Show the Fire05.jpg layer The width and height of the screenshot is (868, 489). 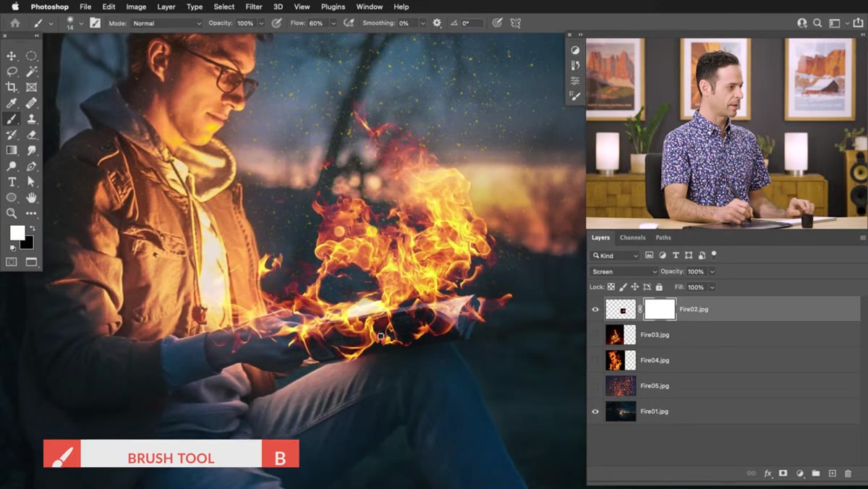pyautogui.click(x=595, y=386)
